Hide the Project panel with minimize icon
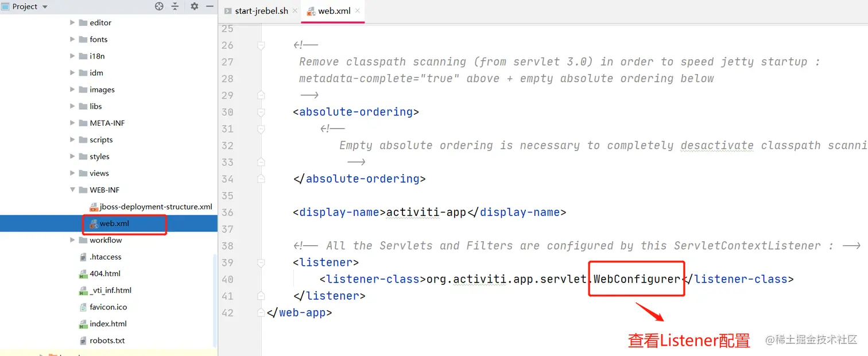 coord(210,6)
